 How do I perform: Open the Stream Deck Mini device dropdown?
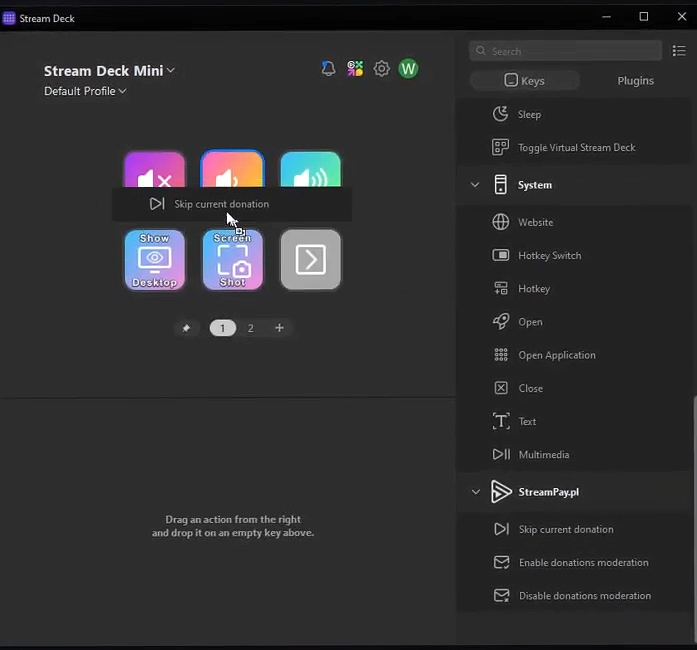coord(109,71)
